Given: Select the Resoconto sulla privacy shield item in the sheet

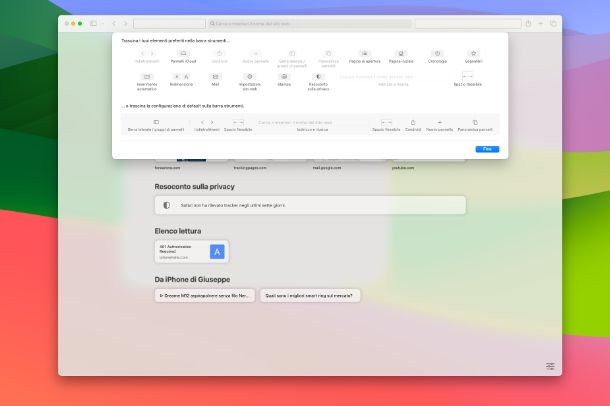Looking at the screenshot, I should click(x=318, y=82).
